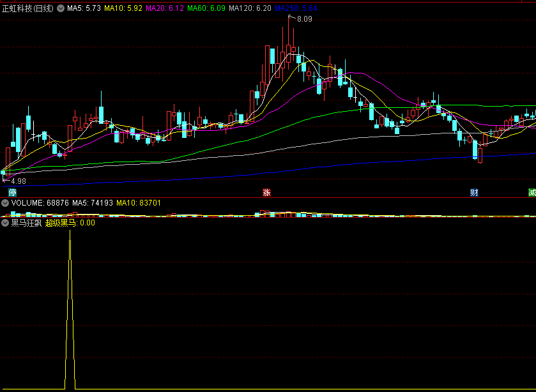Click the 8.09 high price label
Image resolution: width=536 pixels, height=392 pixels.
pos(305,19)
